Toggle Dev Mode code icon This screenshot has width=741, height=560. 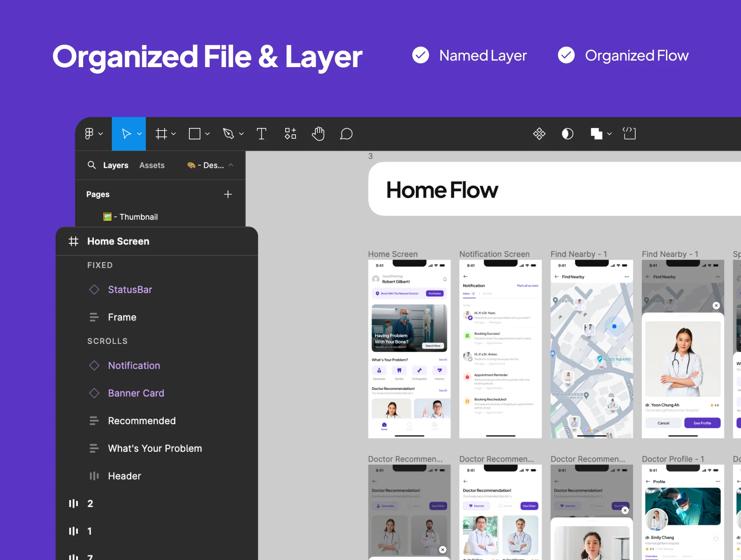pos(629,133)
